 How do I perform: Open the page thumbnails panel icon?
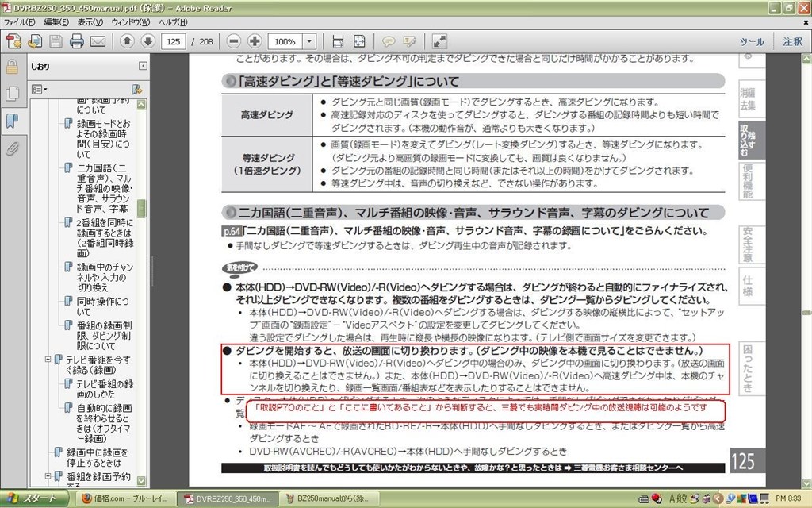(x=12, y=94)
